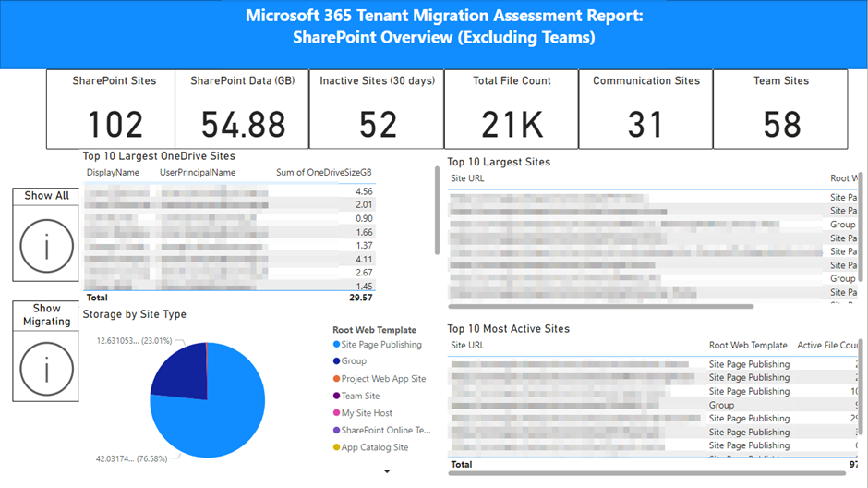Click the Show All info icon

[46, 246]
